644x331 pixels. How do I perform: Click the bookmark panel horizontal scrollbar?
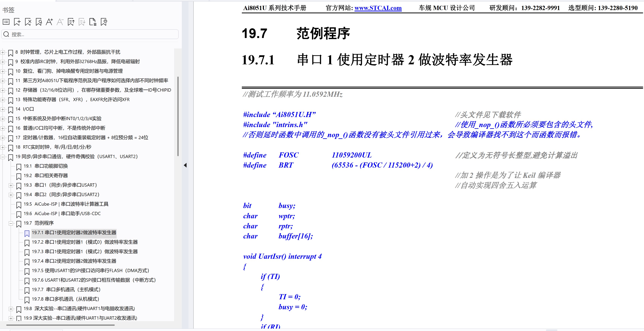tap(60, 325)
